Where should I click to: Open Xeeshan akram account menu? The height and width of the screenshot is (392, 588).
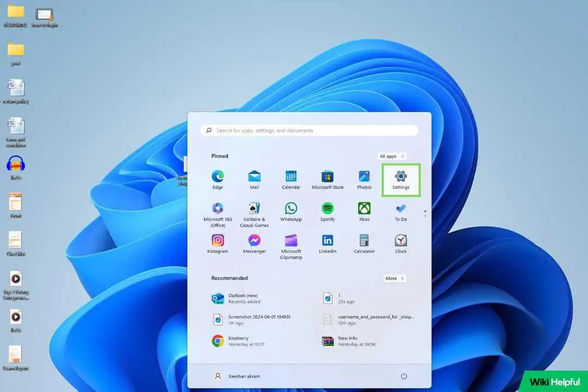coord(237,376)
